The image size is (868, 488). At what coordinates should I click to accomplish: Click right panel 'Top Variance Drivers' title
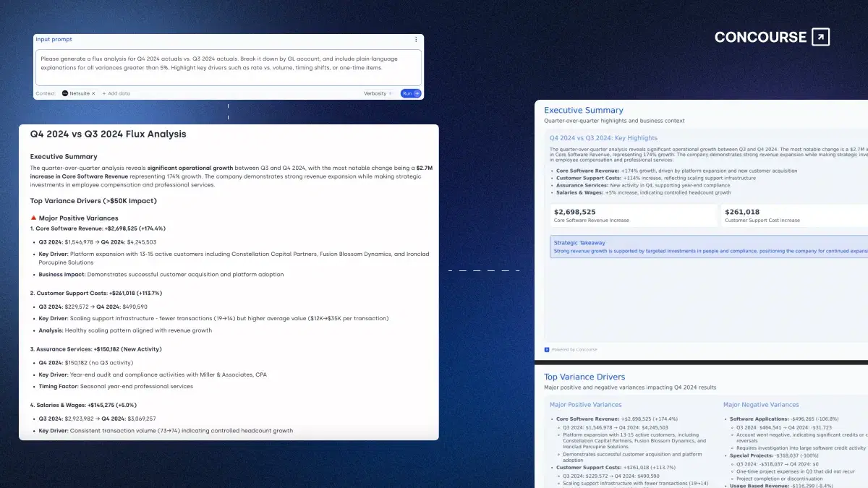(x=584, y=377)
